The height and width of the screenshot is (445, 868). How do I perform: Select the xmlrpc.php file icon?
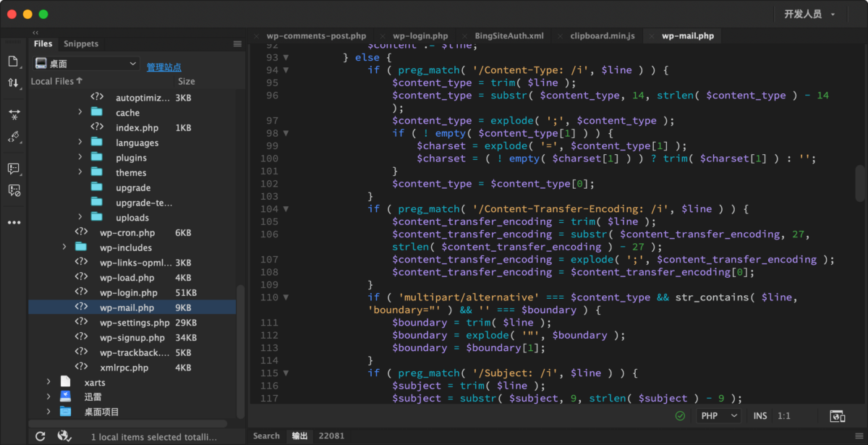(x=81, y=368)
